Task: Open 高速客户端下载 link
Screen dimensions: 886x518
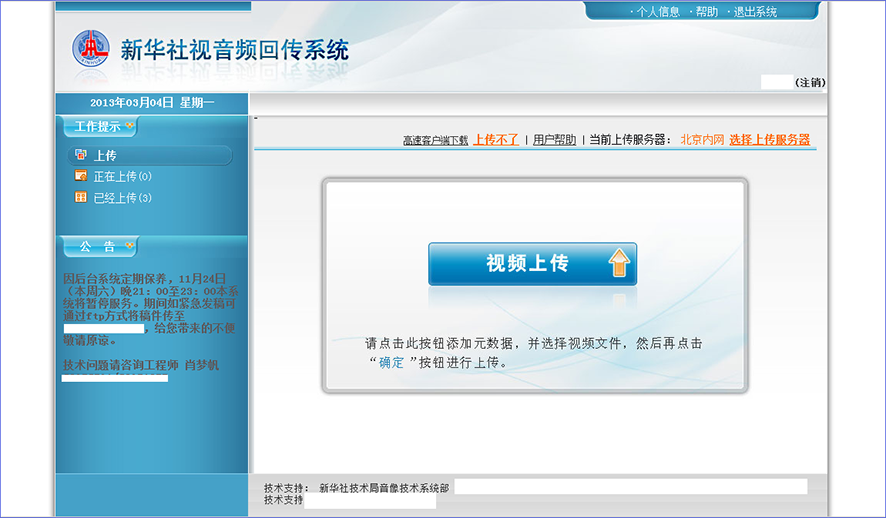Action: [x=435, y=141]
